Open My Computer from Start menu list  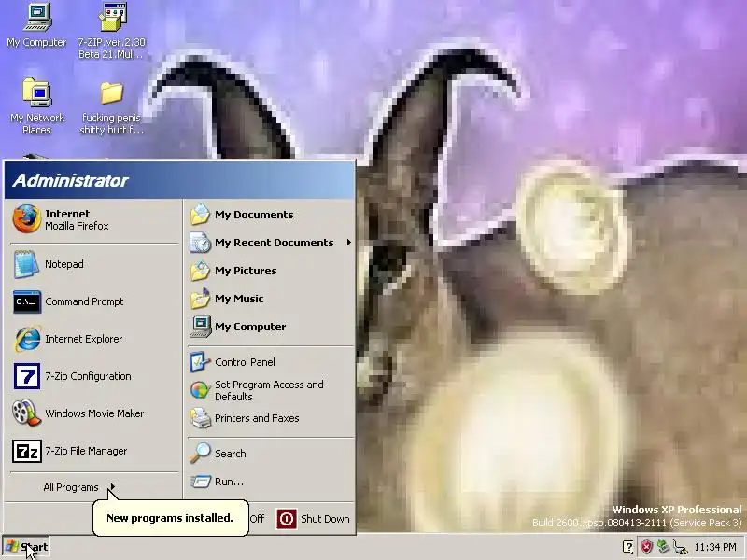271,328
